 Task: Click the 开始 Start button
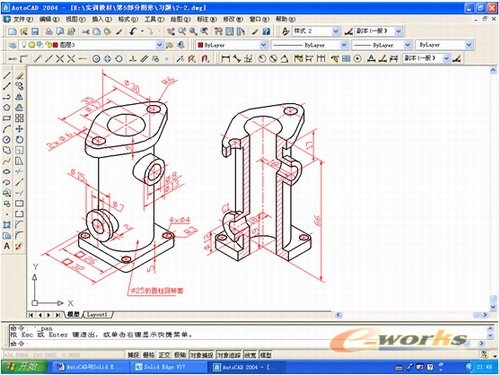pos(23,367)
